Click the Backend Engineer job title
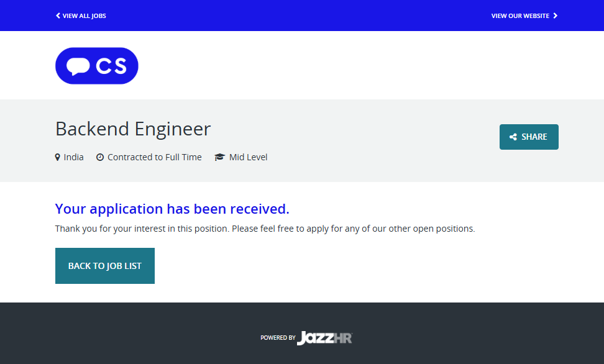This screenshot has height=364, width=604. 133,129
